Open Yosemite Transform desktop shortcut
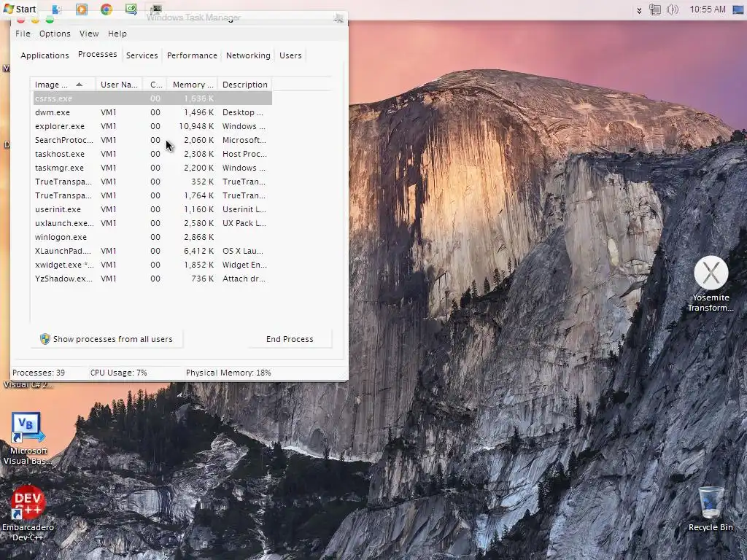747x560 pixels. pyautogui.click(x=711, y=284)
